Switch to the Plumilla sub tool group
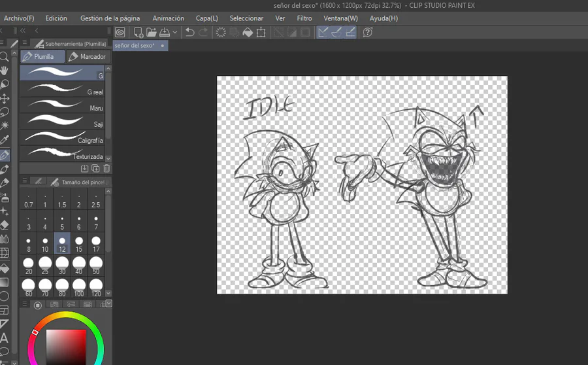Viewport: 588px width, 365px height. tap(42, 57)
